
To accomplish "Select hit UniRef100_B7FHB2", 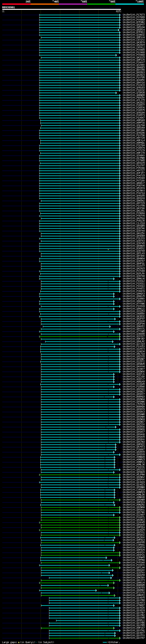I will coord(133,22).
